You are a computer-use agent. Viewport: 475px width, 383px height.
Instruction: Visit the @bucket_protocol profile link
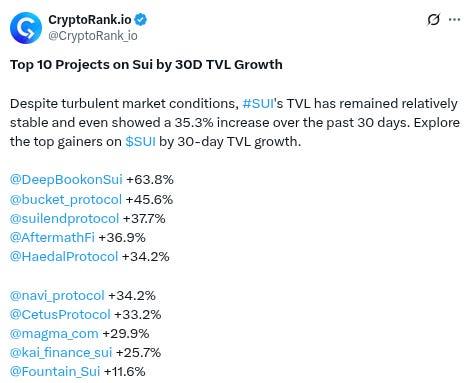[66, 199]
